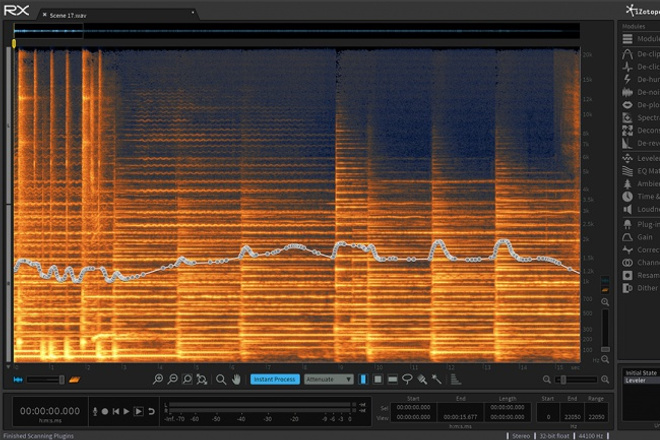Screen dimensions: 660x440
Task: Click the View End field 00:00:15.677
Action: [460, 417]
